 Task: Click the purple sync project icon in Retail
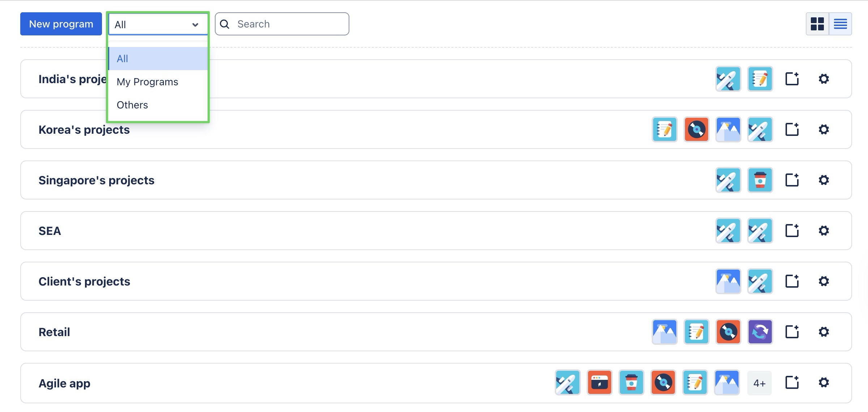pos(760,332)
